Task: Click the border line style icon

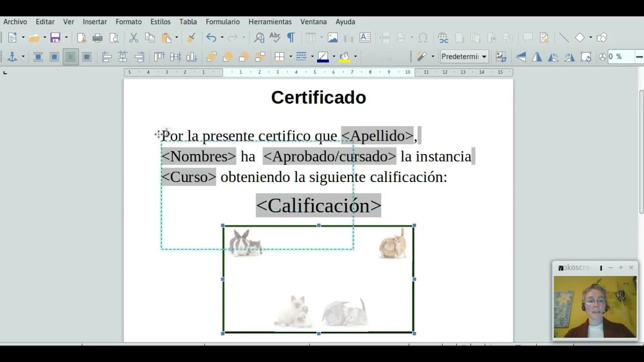Action: [x=301, y=57]
